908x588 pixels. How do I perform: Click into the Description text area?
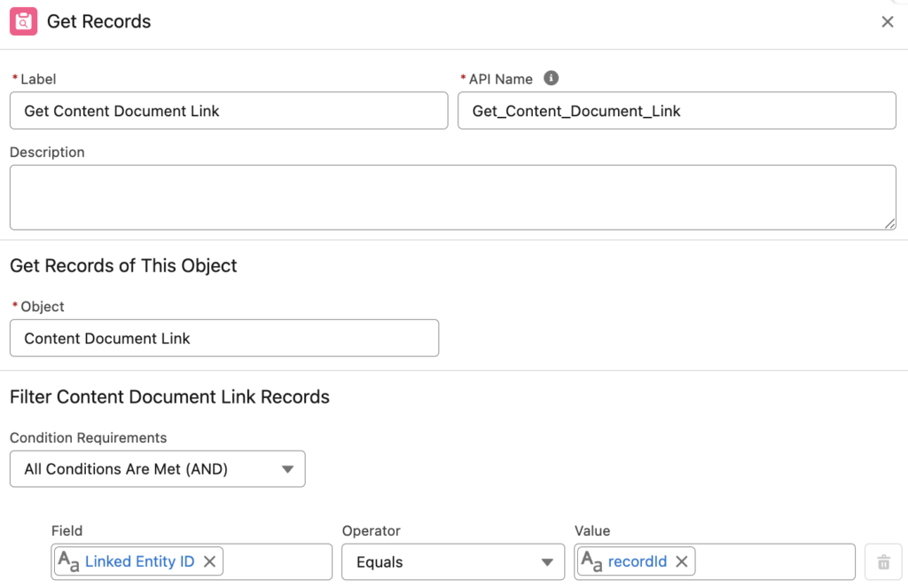454,195
